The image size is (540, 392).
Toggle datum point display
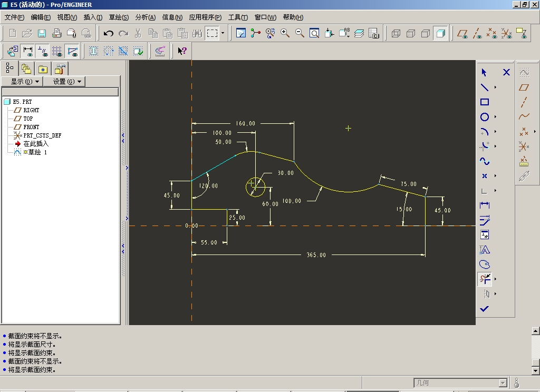pyautogui.click(x=492, y=33)
